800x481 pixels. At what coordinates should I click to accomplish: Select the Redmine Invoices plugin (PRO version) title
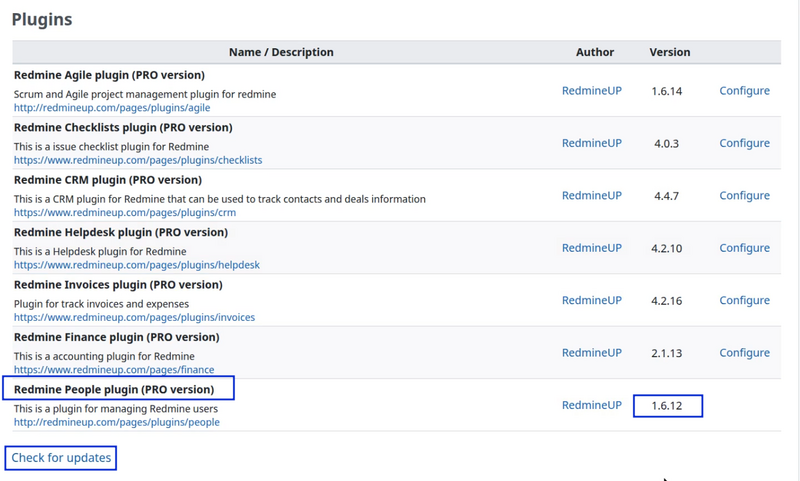[x=118, y=285]
